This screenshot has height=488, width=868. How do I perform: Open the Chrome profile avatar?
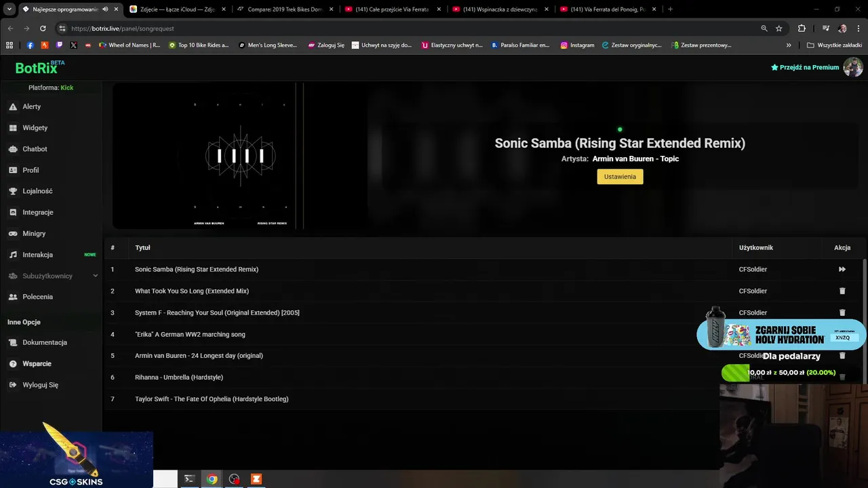(842, 28)
